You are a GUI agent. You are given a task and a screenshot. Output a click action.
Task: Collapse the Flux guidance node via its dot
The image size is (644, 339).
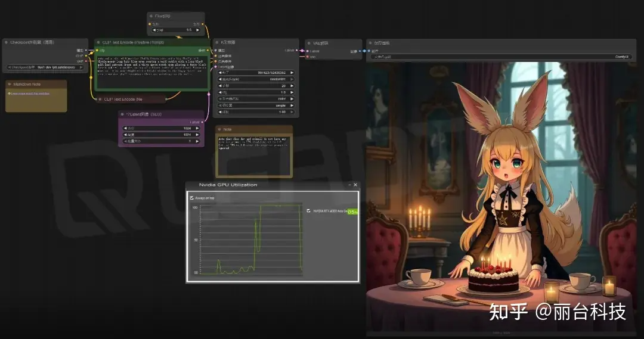pos(151,16)
